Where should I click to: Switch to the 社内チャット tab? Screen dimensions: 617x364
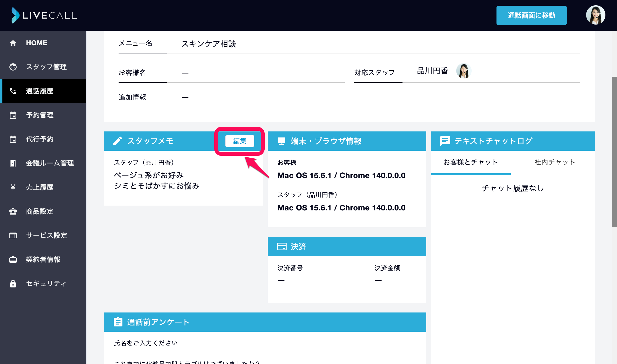point(554,162)
